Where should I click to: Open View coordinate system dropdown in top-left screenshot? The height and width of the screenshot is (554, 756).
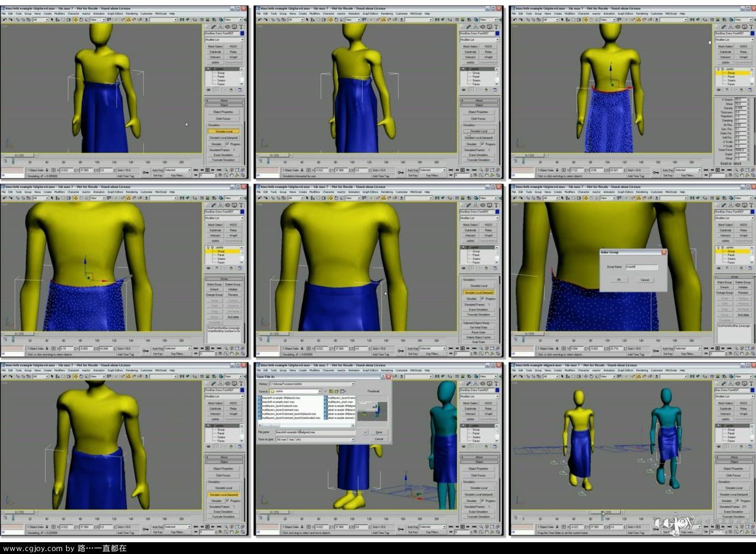(98, 20)
